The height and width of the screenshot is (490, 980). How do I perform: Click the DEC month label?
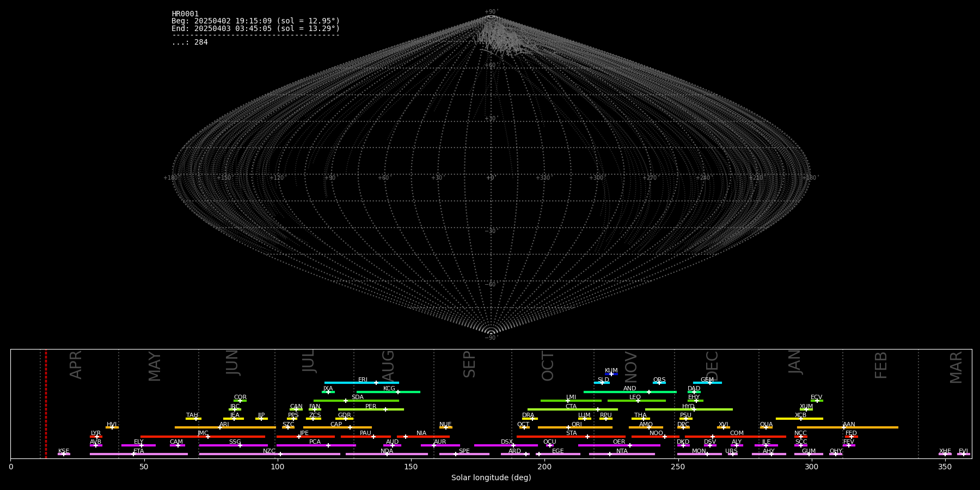[x=712, y=366]
